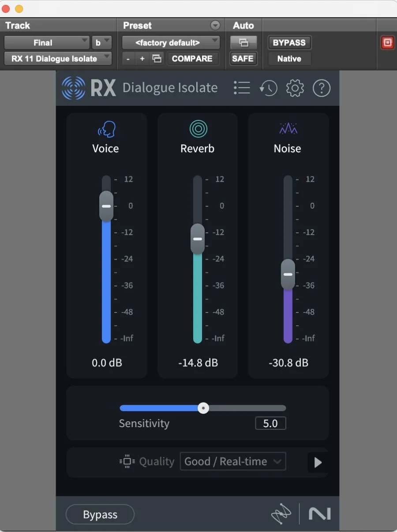
Task: Toggle the top BYPASS button
Action: pyautogui.click(x=289, y=43)
